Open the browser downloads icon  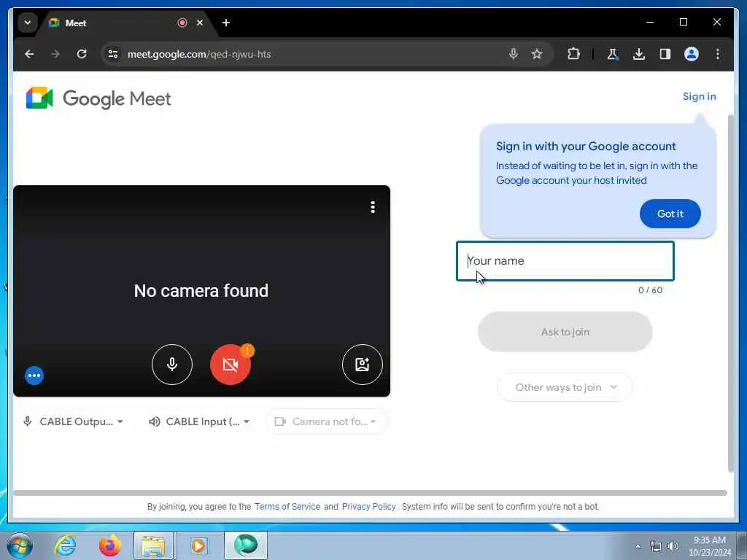pos(639,54)
